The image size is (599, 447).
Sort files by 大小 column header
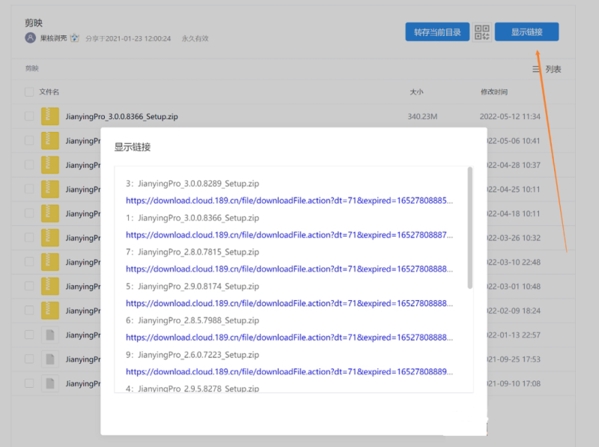click(x=416, y=92)
